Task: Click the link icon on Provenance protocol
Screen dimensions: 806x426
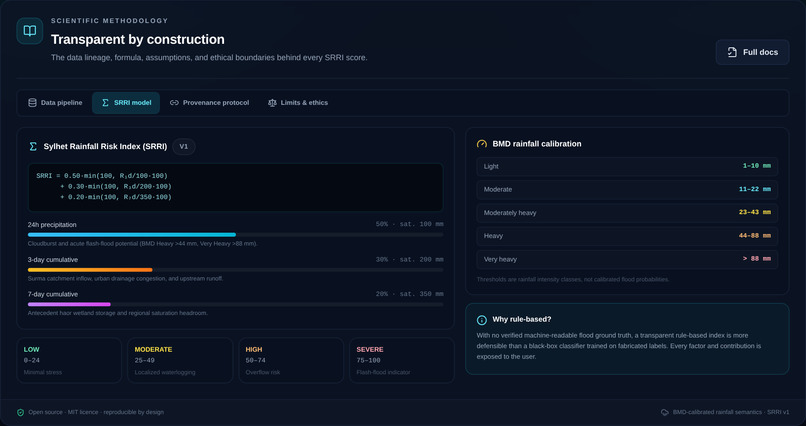Action: point(174,103)
